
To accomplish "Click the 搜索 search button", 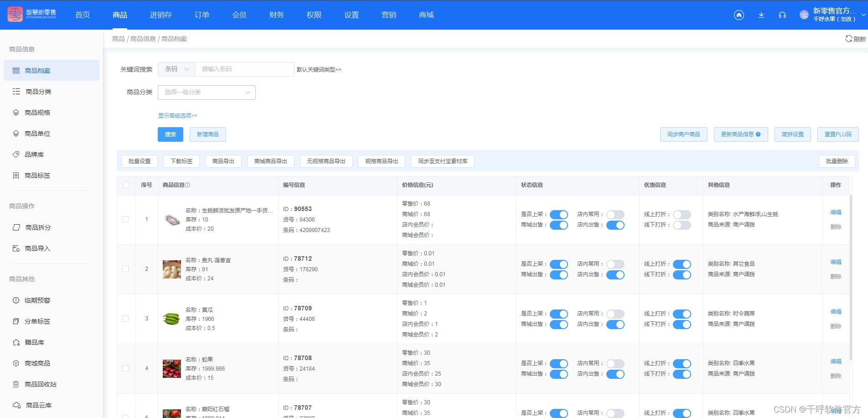I will tap(170, 134).
